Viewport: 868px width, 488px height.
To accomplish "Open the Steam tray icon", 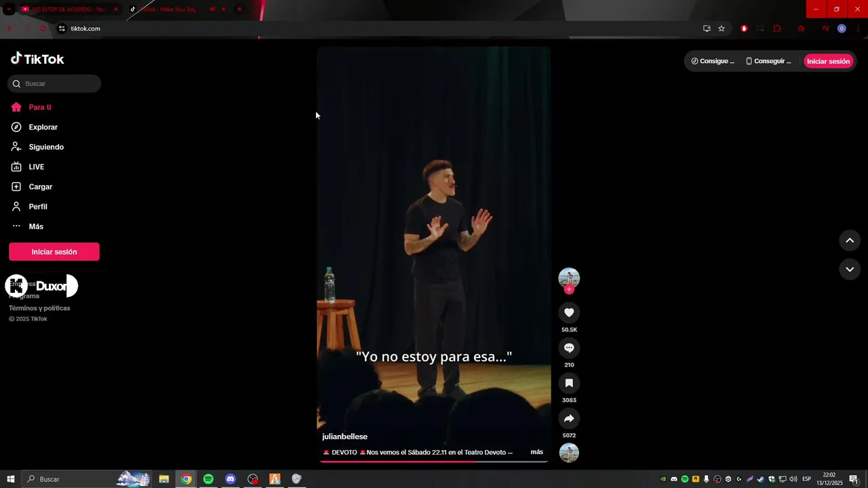I will pyautogui.click(x=761, y=479).
